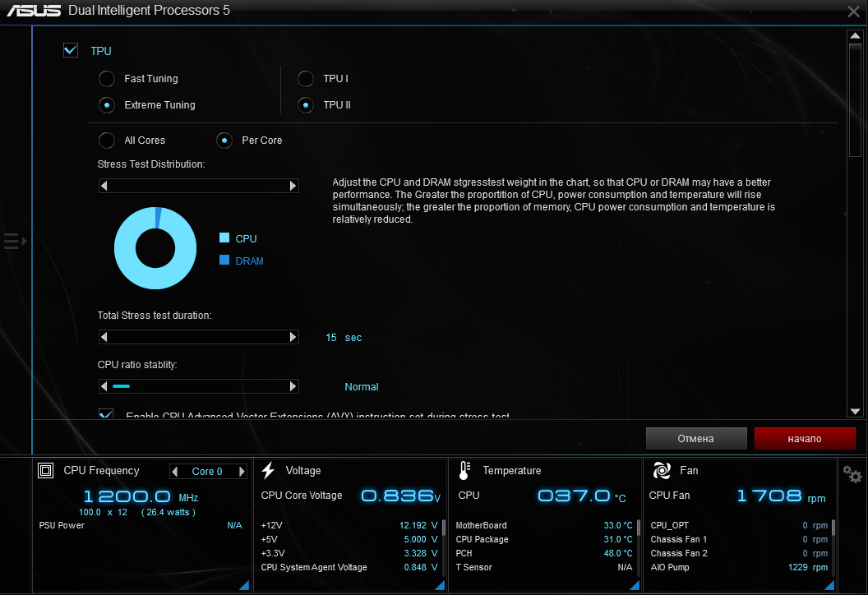Click the PCH temperature "48.0 °C"
This screenshot has height=595, width=868.
[618, 553]
